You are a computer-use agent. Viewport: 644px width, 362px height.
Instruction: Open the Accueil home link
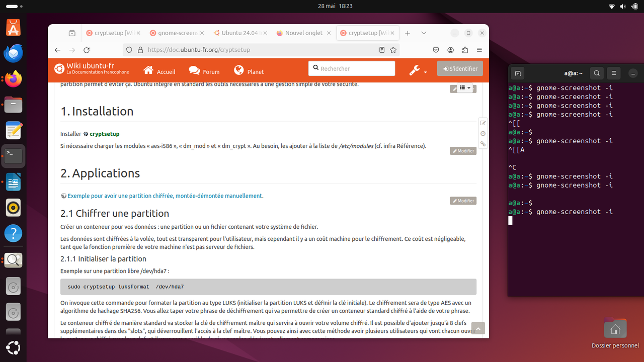point(159,71)
